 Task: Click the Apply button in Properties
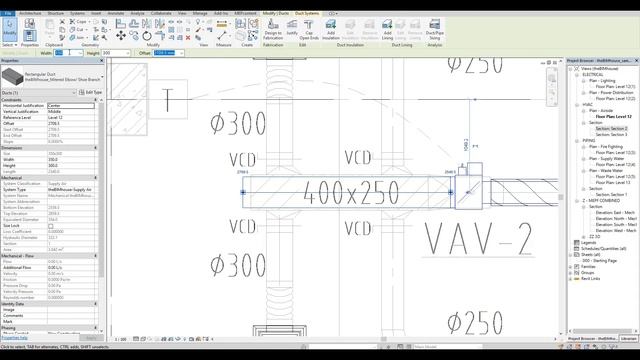pyautogui.click(x=91, y=338)
